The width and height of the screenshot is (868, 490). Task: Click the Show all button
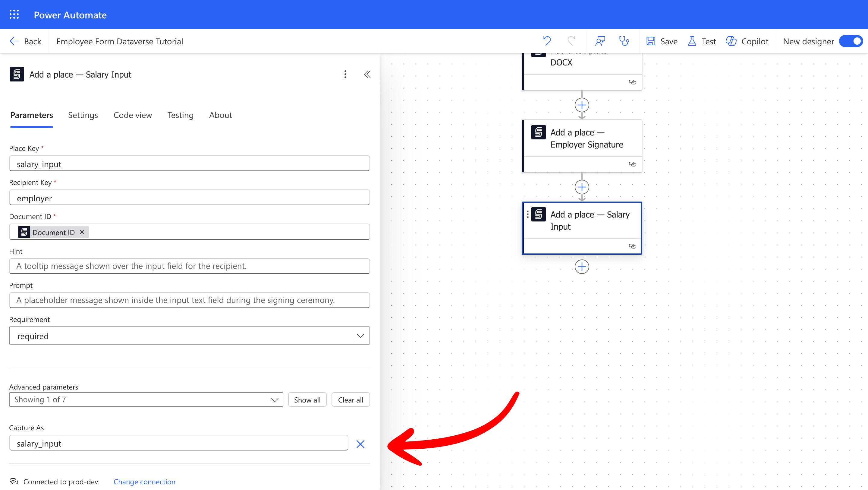coord(307,399)
